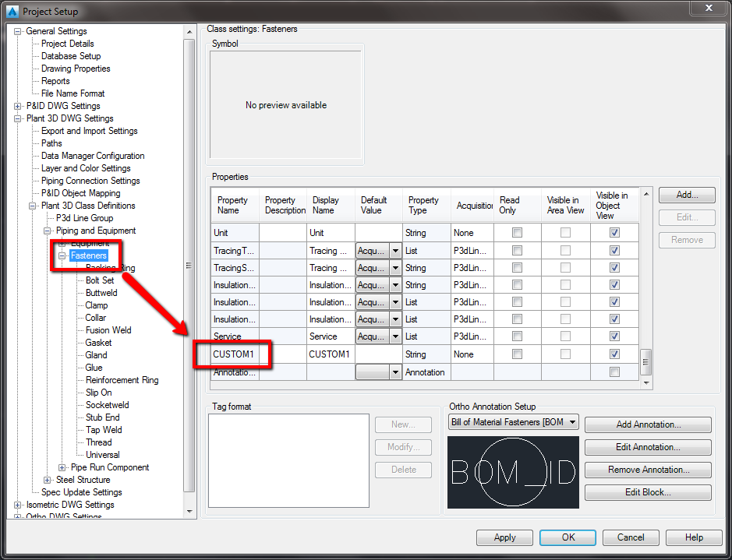Click the BOM_ID annotation preview
Image resolution: width=732 pixels, height=560 pixels.
coord(512,470)
